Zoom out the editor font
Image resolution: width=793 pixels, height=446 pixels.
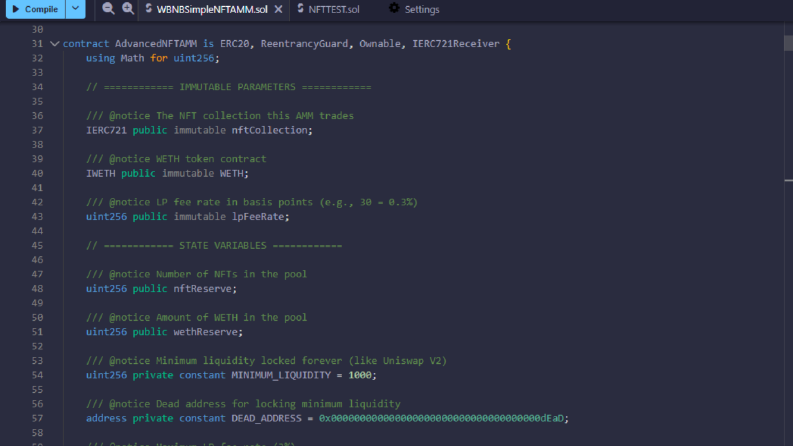tap(108, 9)
